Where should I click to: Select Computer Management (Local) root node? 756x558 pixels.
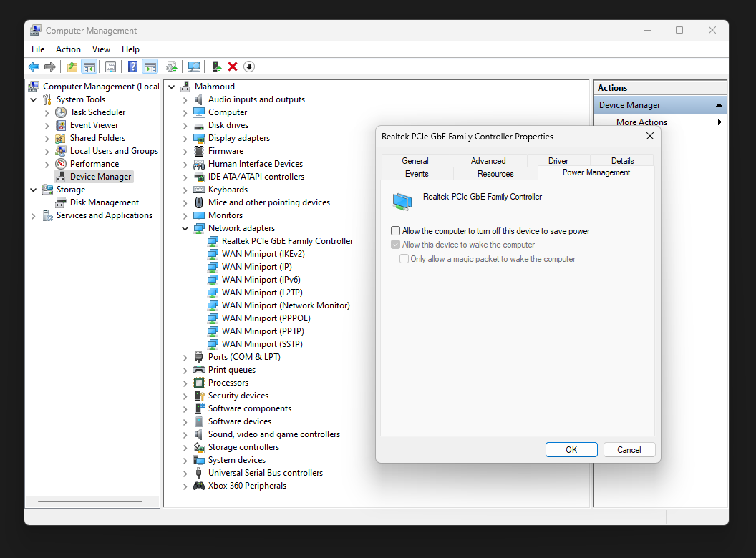101,87
